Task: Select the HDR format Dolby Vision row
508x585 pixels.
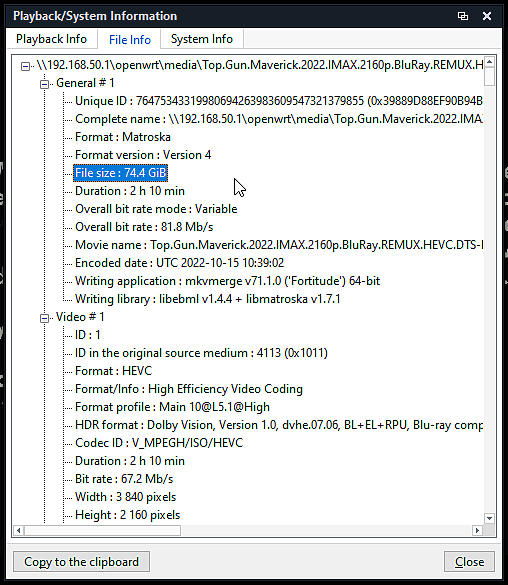Action: click(279, 425)
